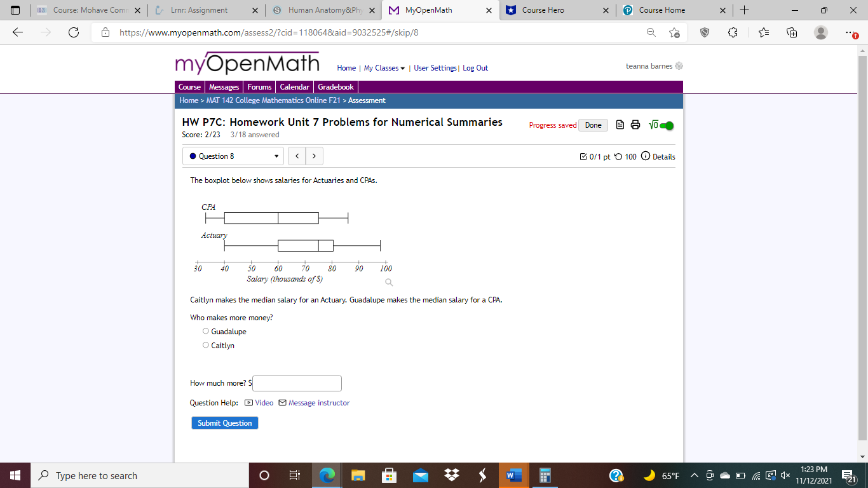Click the print assessment icon
868x488 pixels.
click(635, 125)
